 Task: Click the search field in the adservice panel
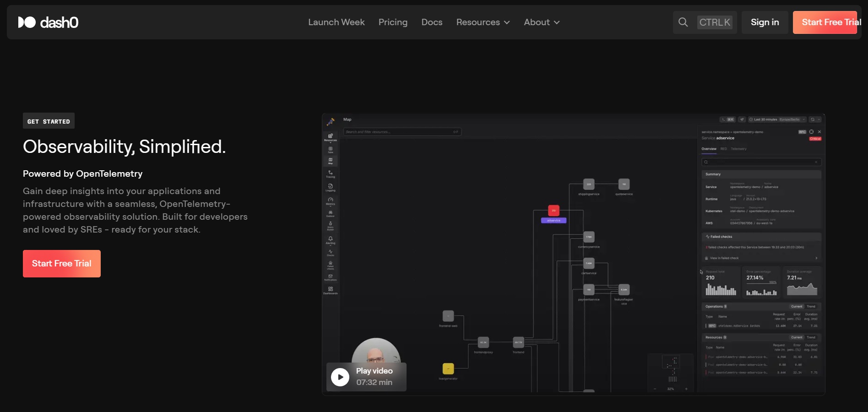click(x=761, y=162)
